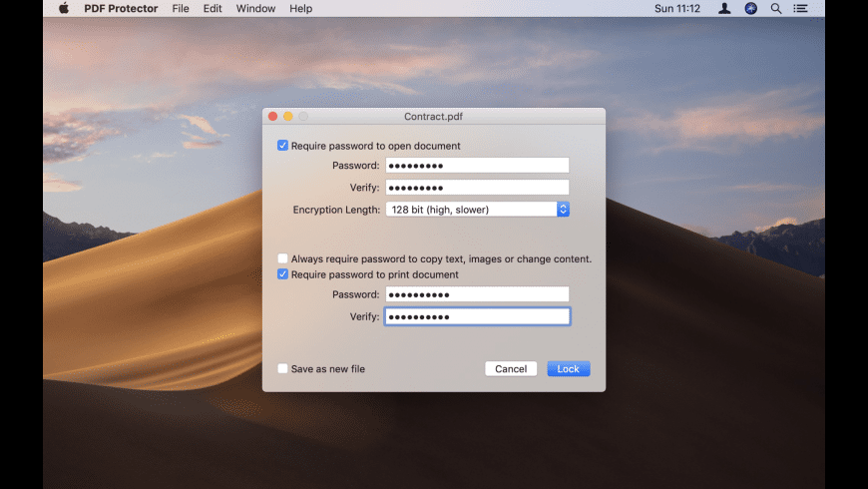
Task: Open the Apple menu
Action: (x=64, y=8)
